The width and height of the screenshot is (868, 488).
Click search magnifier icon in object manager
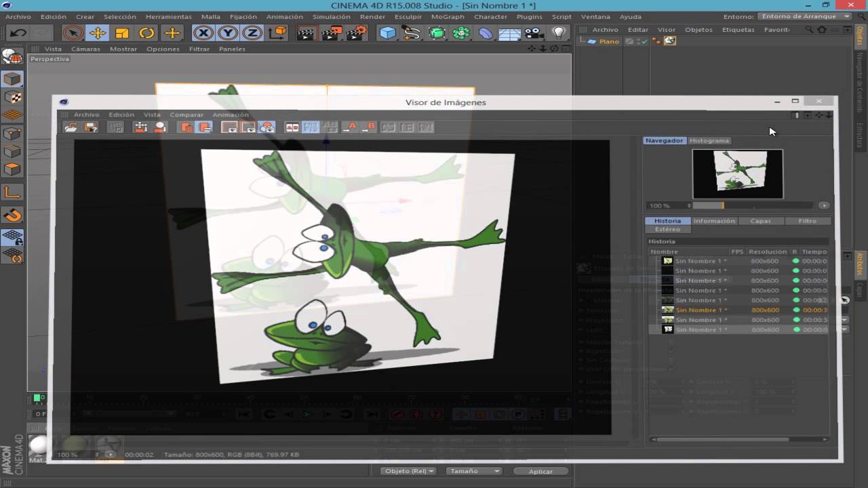point(809,30)
